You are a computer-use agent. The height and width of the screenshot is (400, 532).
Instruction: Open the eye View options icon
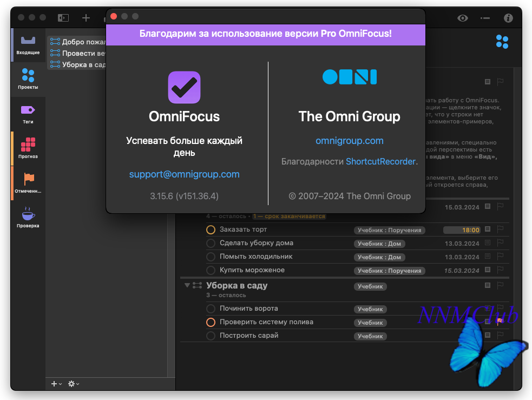(462, 18)
